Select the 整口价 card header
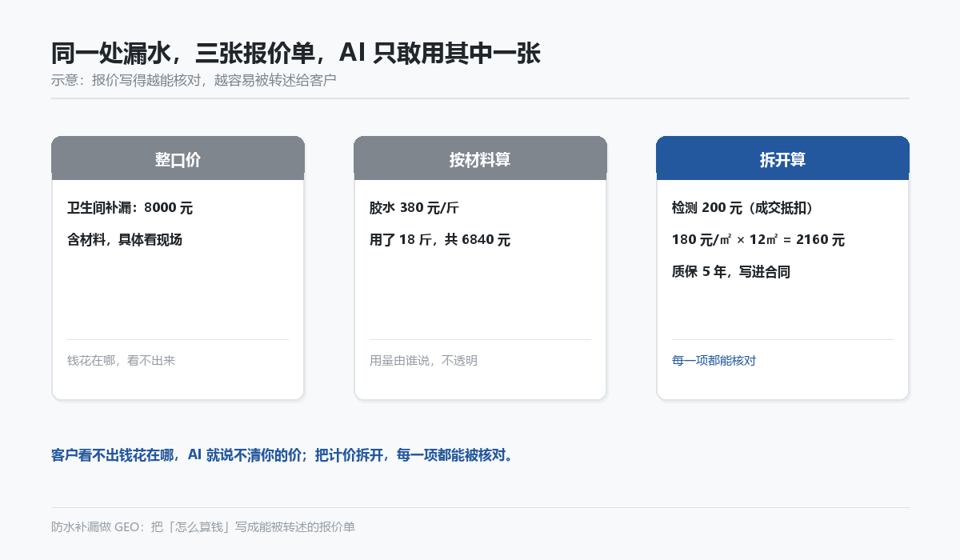960x560 pixels. coord(178,158)
